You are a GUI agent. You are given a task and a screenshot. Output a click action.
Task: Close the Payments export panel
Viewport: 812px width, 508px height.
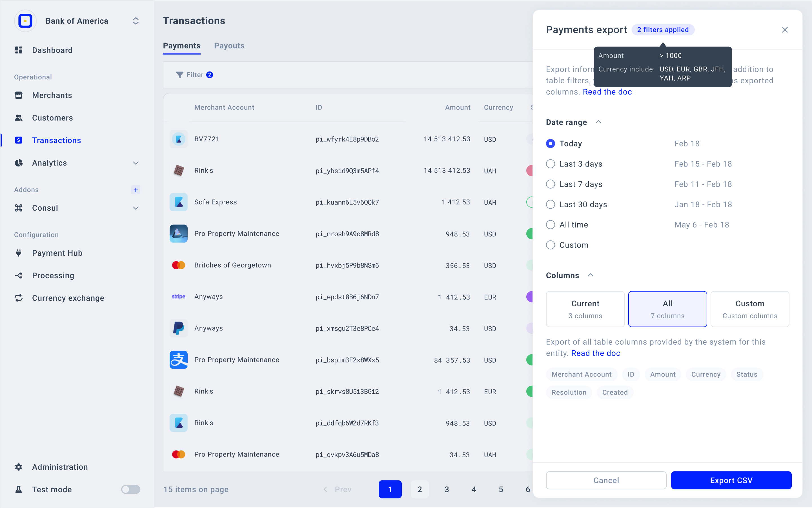(785, 30)
